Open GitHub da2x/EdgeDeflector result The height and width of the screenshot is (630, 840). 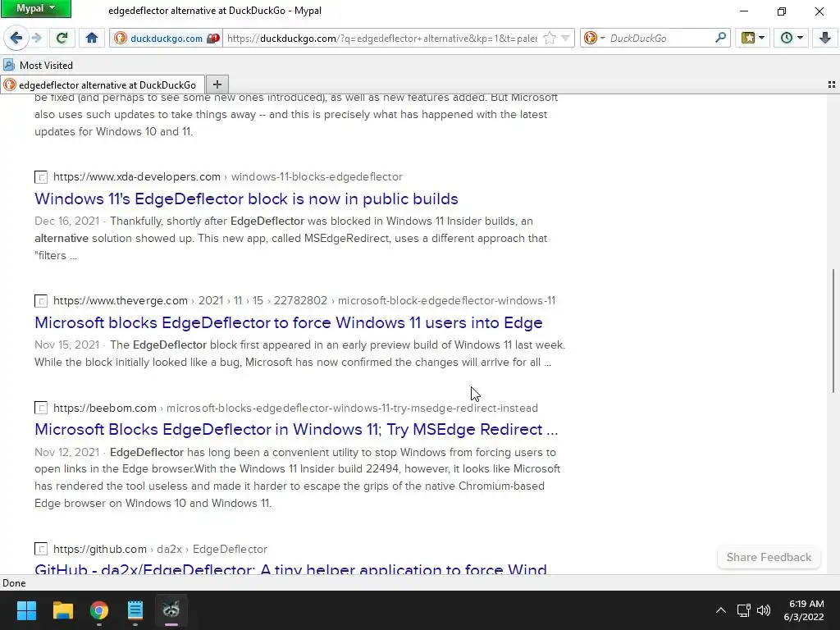pos(291,568)
